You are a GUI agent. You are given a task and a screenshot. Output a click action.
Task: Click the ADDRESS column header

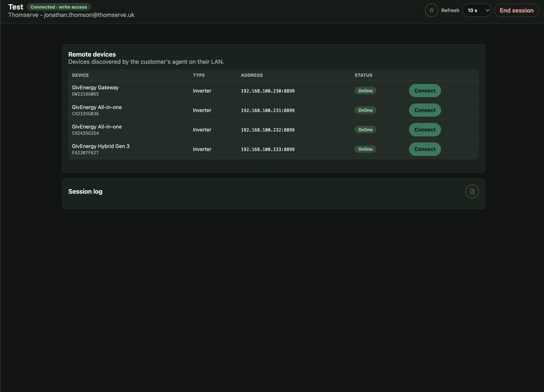pos(252,75)
